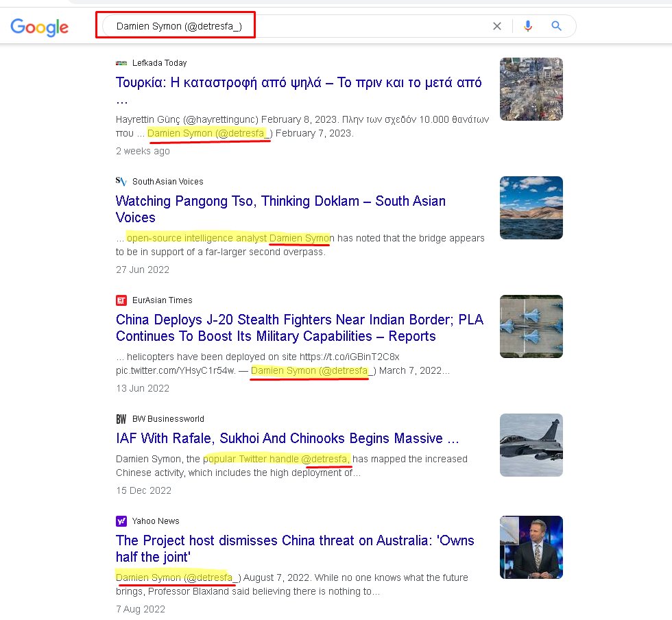Clear the search box with the X icon
The height and width of the screenshot is (620, 672).
[497, 26]
